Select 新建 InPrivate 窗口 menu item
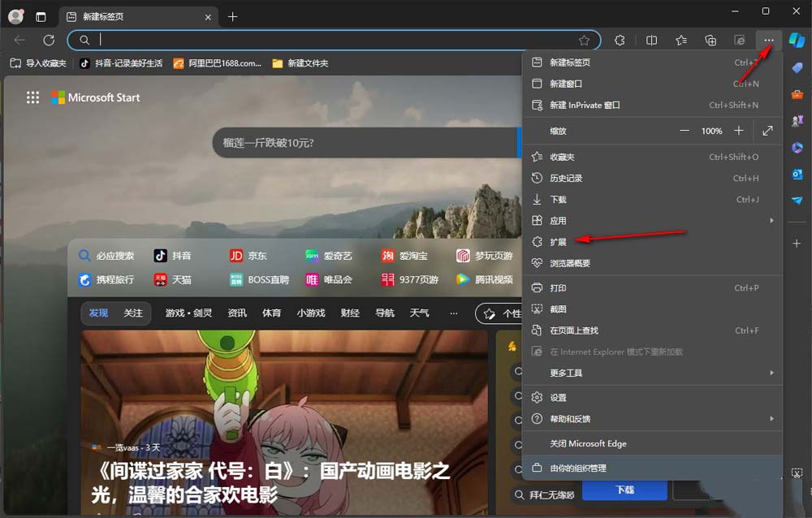Screen dimensions: 812x518 tap(651, 105)
